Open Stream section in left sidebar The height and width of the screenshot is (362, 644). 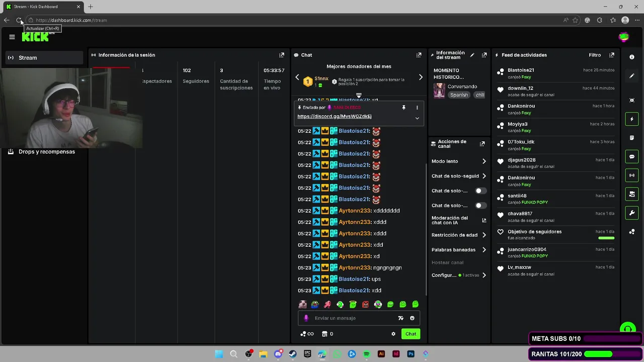tap(44, 58)
